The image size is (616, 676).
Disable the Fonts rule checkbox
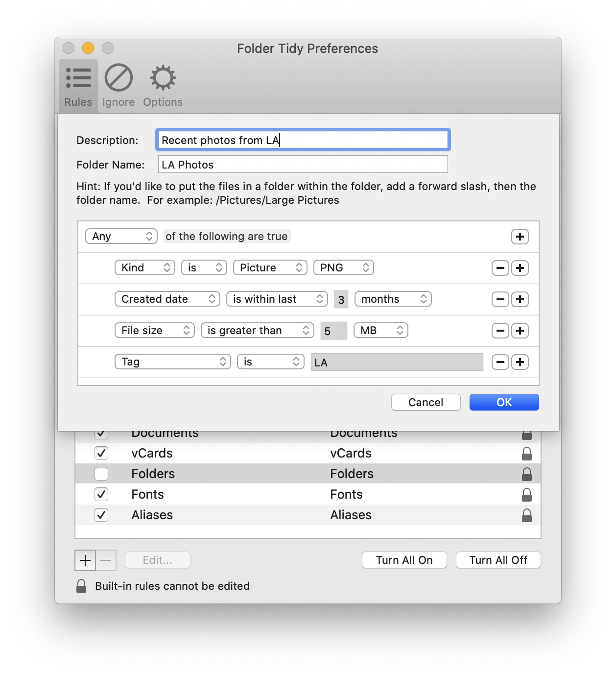101,494
